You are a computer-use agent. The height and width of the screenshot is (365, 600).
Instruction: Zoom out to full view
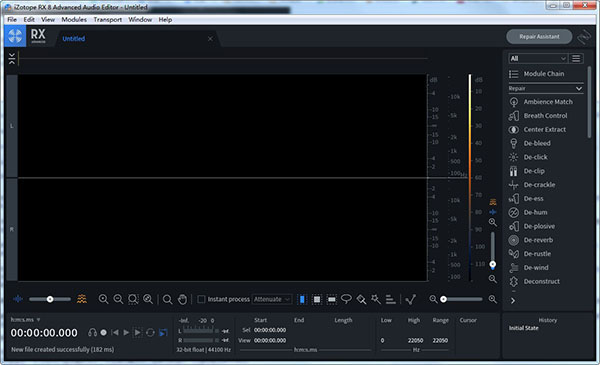point(148,299)
